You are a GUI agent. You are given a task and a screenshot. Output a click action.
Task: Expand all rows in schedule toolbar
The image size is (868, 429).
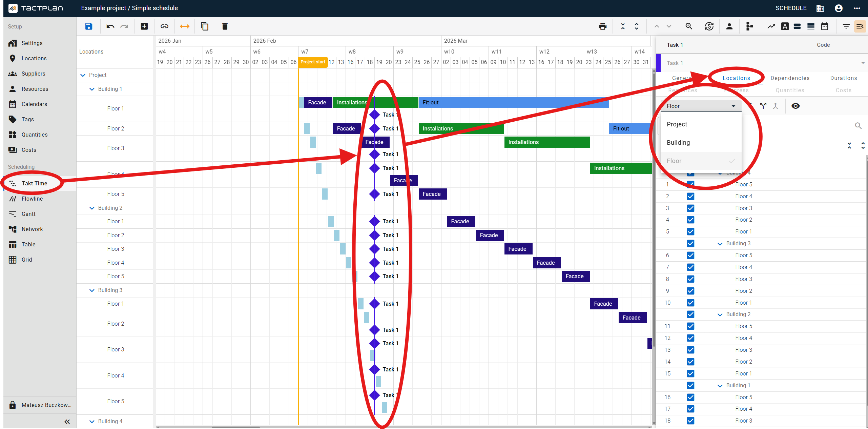637,26
